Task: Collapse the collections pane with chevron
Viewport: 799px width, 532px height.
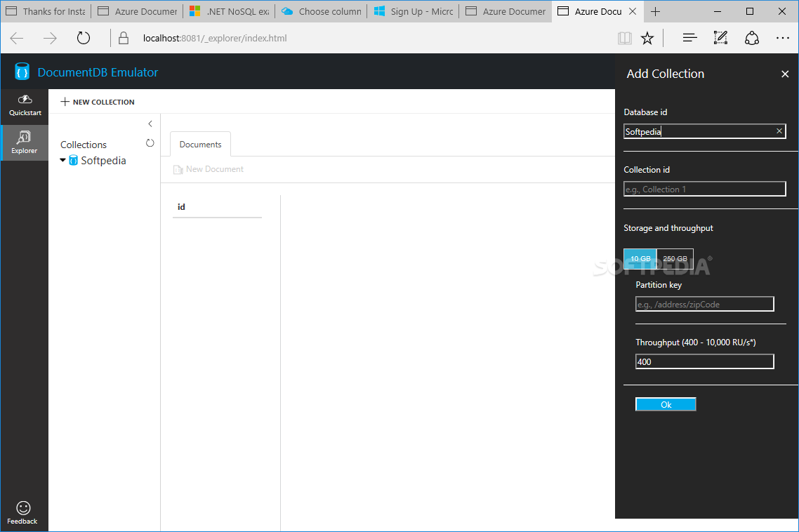Action: (x=150, y=124)
